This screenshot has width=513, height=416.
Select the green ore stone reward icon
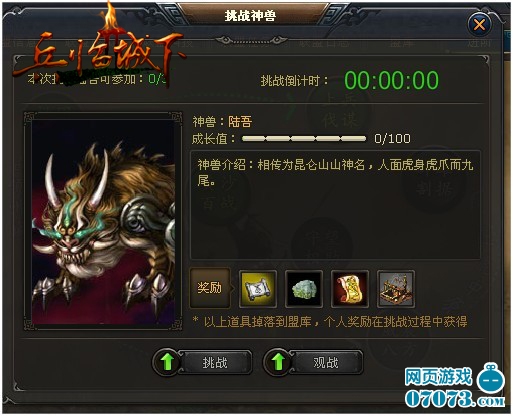click(x=304, y=289)
